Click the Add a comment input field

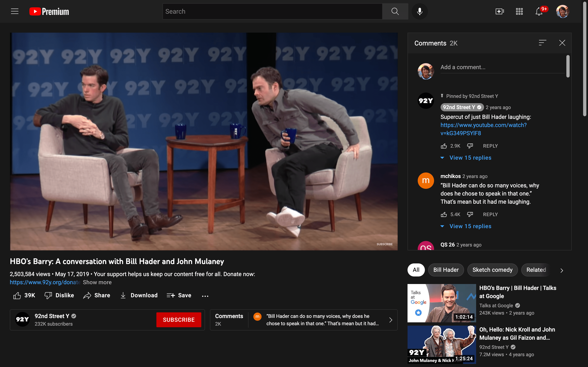(501, 67)
